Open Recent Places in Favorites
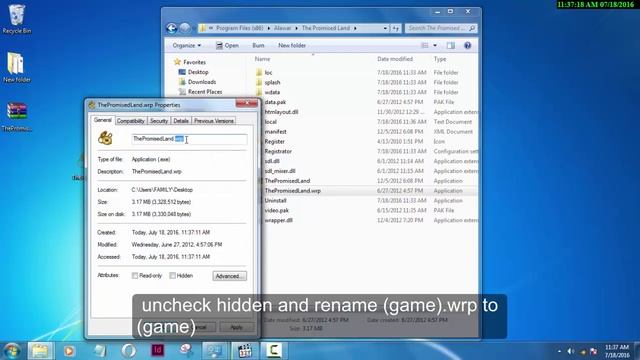Image resolution: width=640 pixels, height=360 pixels. click(205, 92)
